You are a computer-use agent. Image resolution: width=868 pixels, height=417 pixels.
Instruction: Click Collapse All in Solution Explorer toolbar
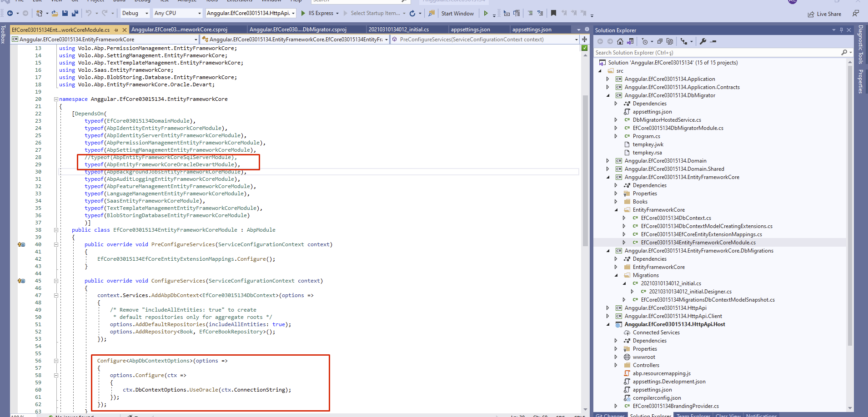[660, 41]
